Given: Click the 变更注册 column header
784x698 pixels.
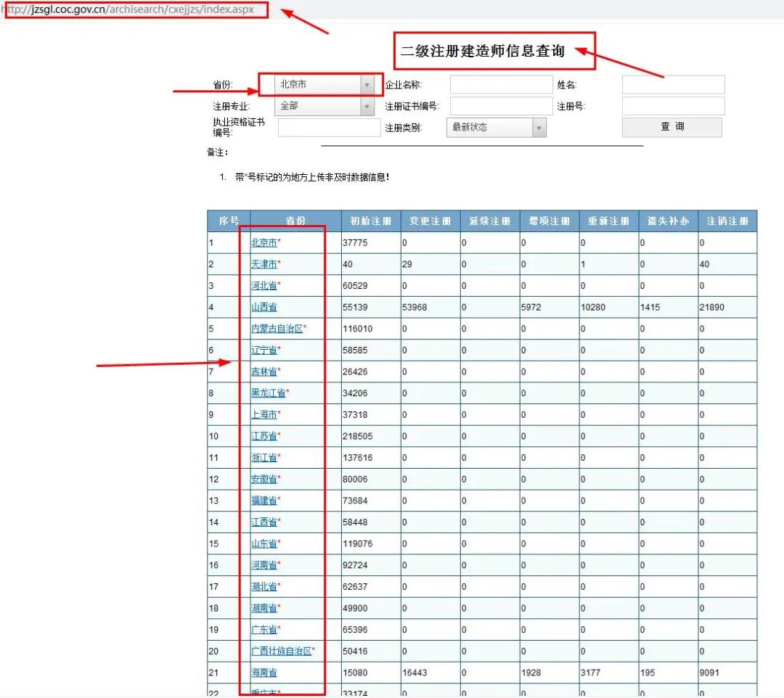Looking at the screenshot, I should (430, 221).
